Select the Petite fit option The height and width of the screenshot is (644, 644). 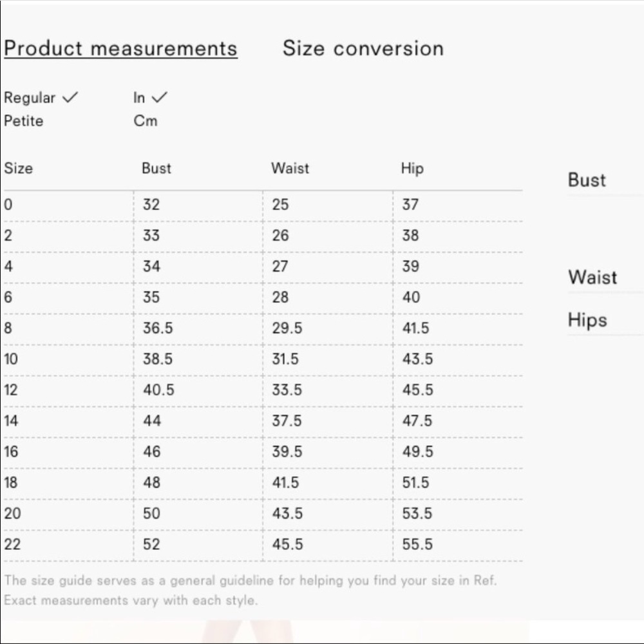pos(23,121)
